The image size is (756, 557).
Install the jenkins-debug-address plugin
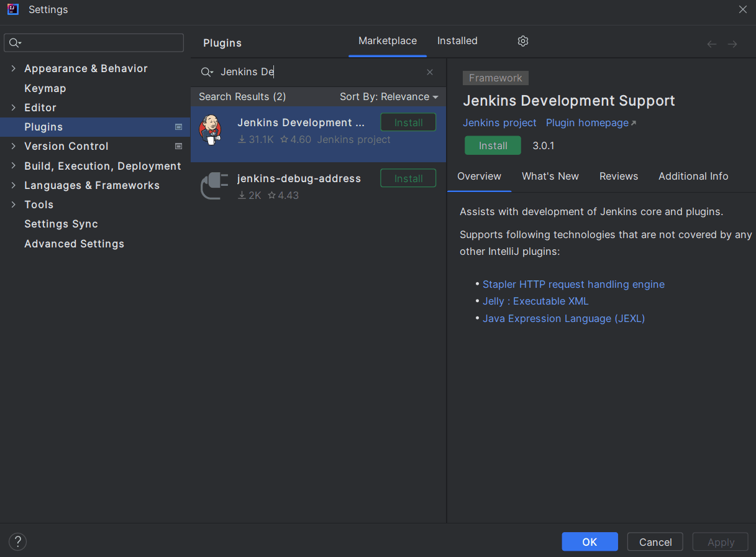408,178
